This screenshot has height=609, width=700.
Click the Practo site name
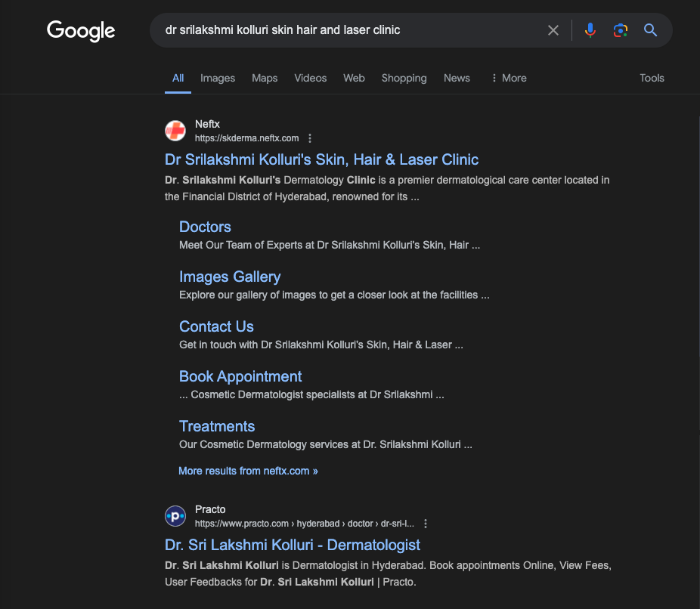click(x=210, y=509)
